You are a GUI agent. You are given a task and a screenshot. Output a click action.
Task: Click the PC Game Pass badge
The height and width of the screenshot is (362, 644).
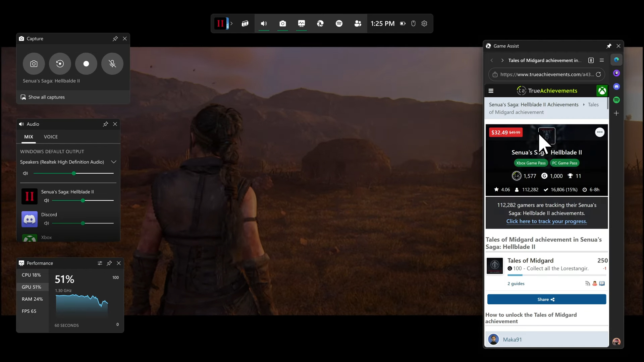coord(565,163)
